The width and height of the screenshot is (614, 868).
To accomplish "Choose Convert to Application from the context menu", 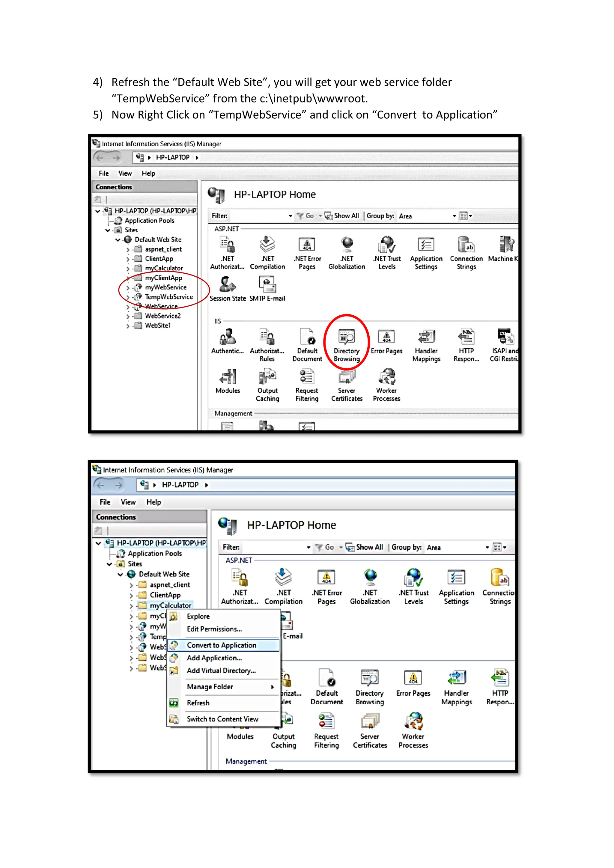I will click(223, 645).
